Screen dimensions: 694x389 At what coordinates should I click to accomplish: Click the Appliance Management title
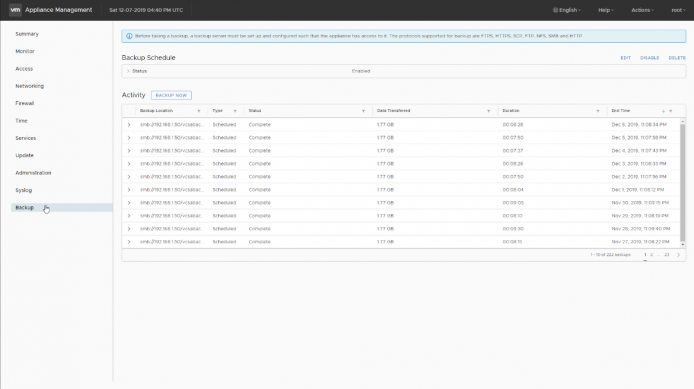pos(58,10)
